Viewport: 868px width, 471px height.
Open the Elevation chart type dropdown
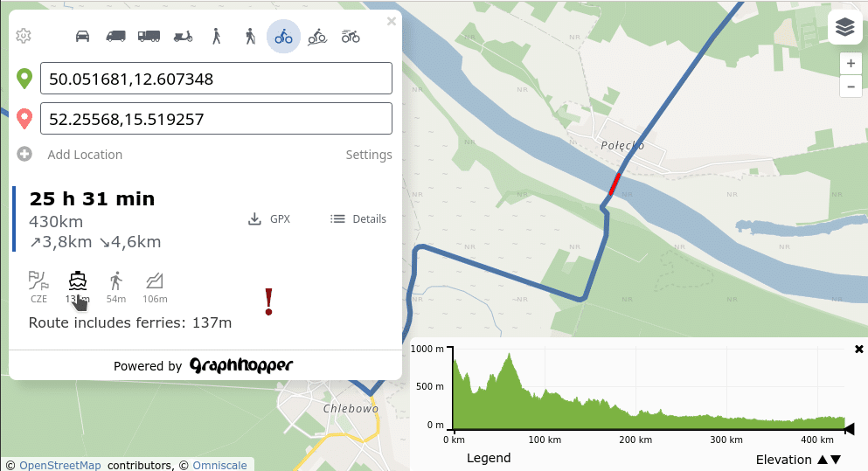click(798, 459)
